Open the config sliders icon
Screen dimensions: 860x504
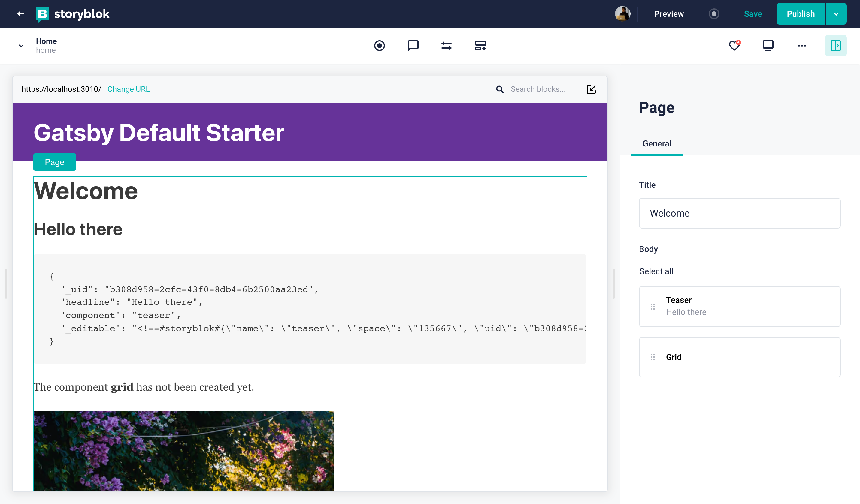[447, 45]
